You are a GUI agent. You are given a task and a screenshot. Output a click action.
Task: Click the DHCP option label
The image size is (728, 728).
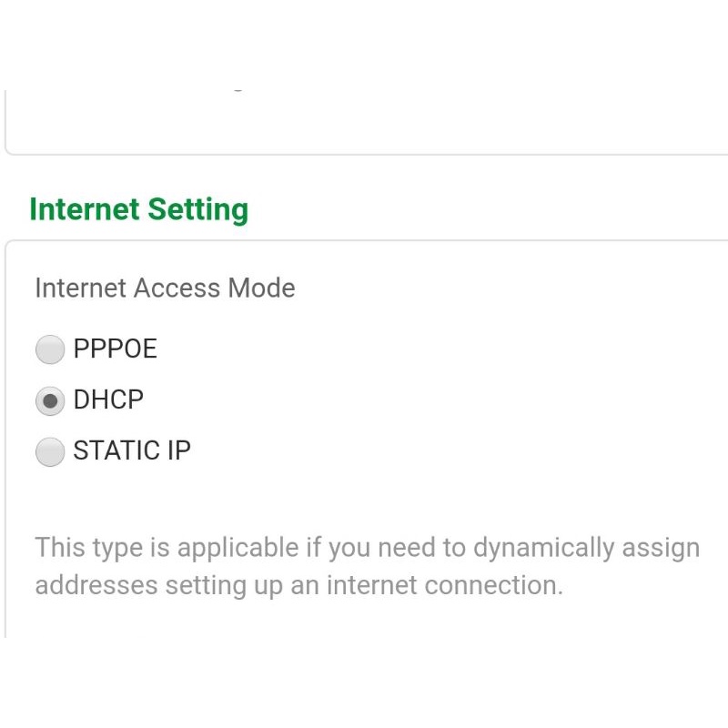[108, 399]
